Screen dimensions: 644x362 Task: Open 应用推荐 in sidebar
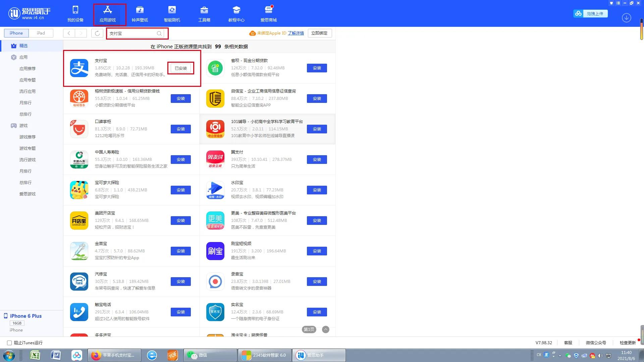[28, 69]
